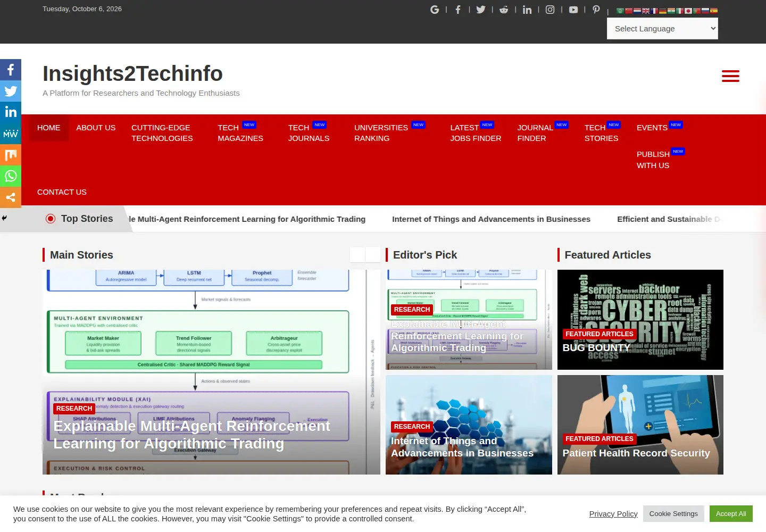Open CUTTING-EDGE TECHNOLOGIES menu item
This screenshot has height=532, width=766.
point(162,133)
